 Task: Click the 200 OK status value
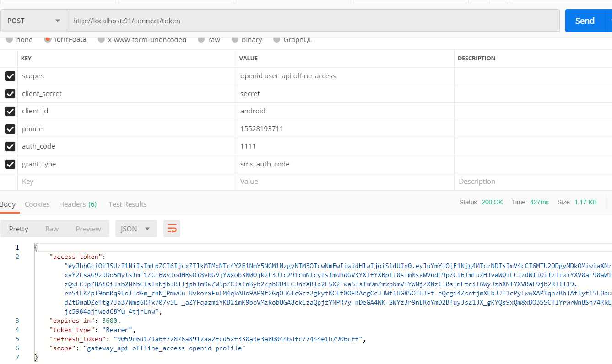[492, 202]
